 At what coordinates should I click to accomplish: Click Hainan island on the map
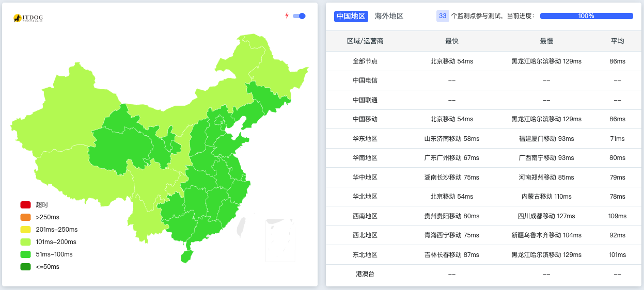[186, 256]
